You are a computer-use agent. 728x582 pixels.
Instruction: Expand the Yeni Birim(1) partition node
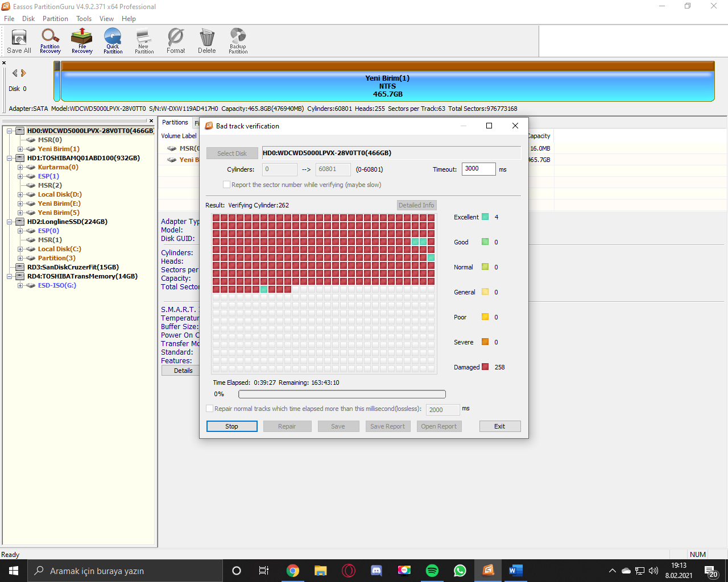point(20,149)
